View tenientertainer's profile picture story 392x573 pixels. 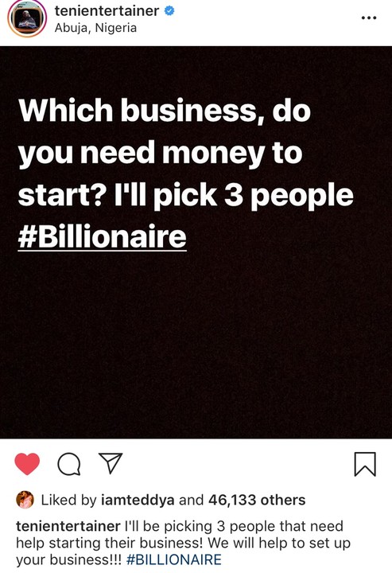click(27, 18)
